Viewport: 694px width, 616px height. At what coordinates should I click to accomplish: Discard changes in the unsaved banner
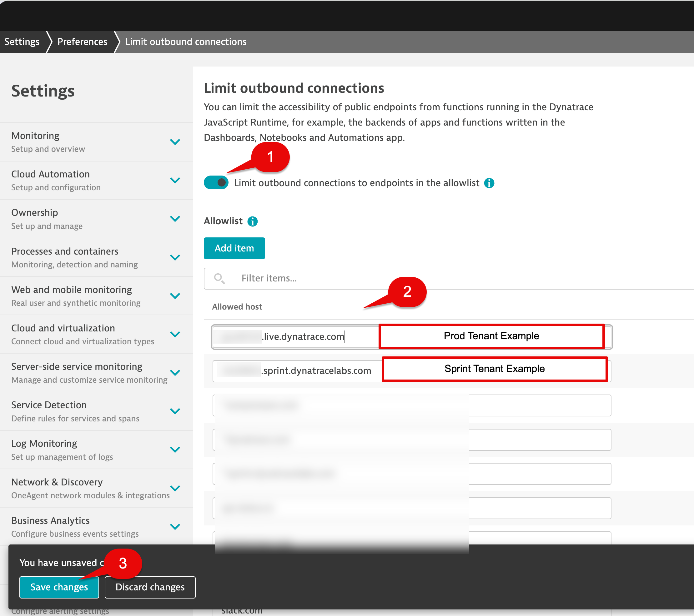[x=150, y=587]
